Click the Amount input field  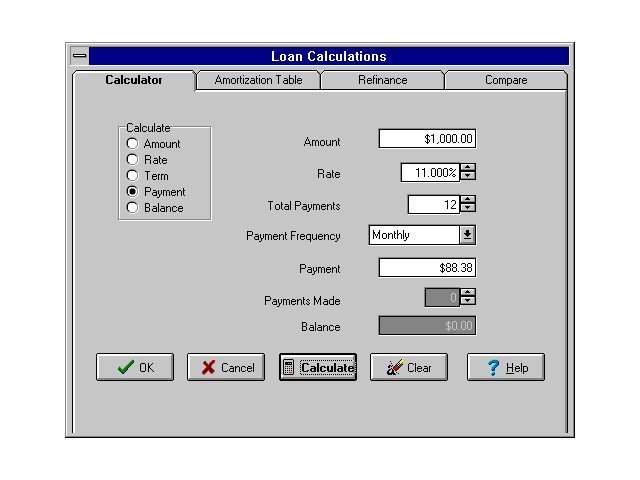point(427,139)
